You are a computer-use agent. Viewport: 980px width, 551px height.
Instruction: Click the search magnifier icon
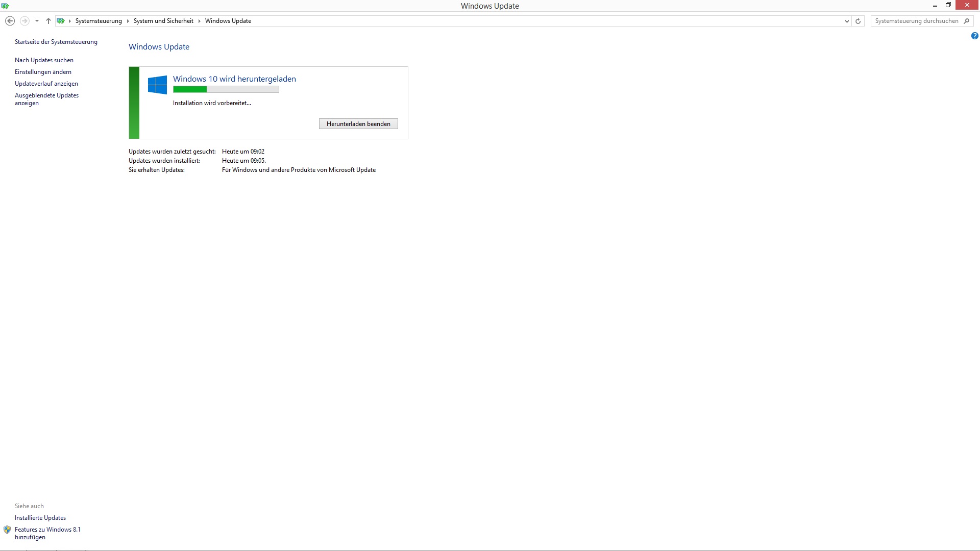[x=966, y=21]
